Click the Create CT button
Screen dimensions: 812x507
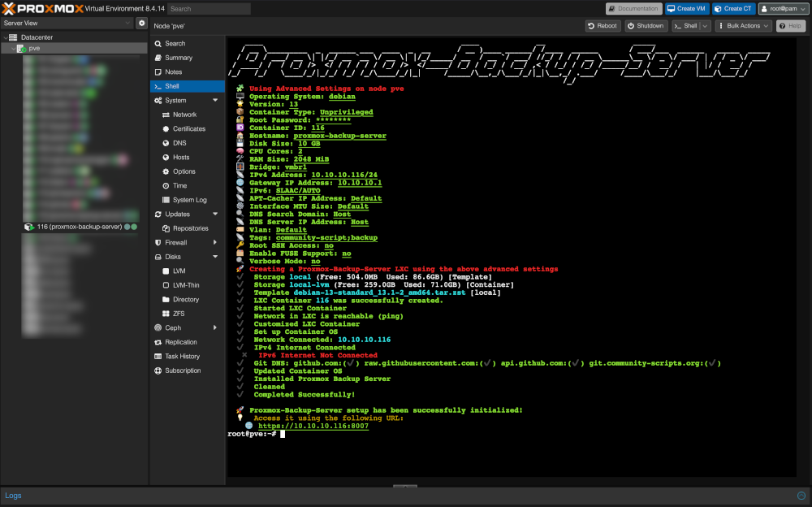(x=733, y=8)
